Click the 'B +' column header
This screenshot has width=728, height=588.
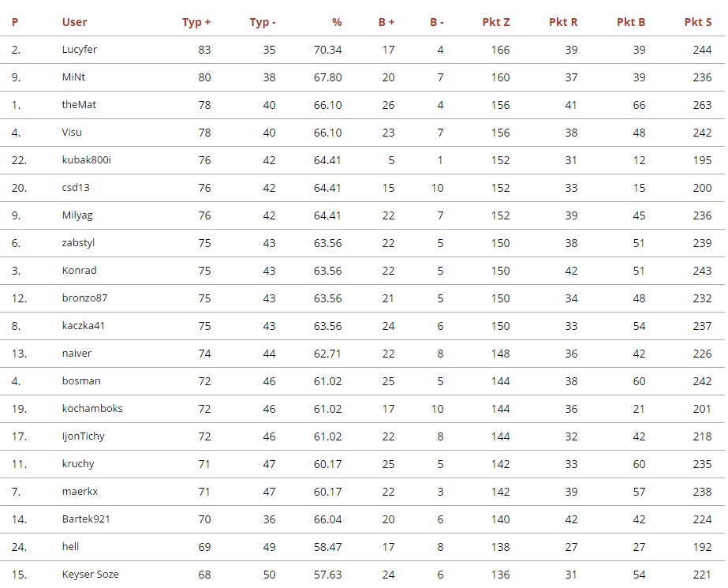(x=386, y=22)
